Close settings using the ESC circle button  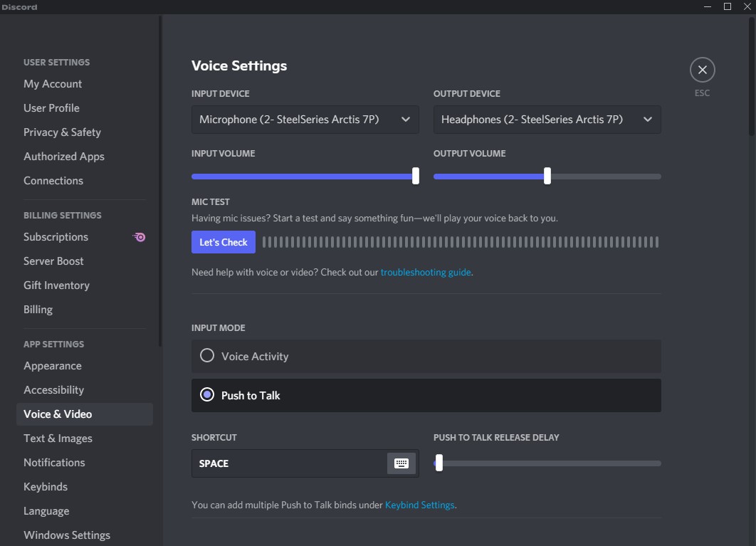(702, 69)
